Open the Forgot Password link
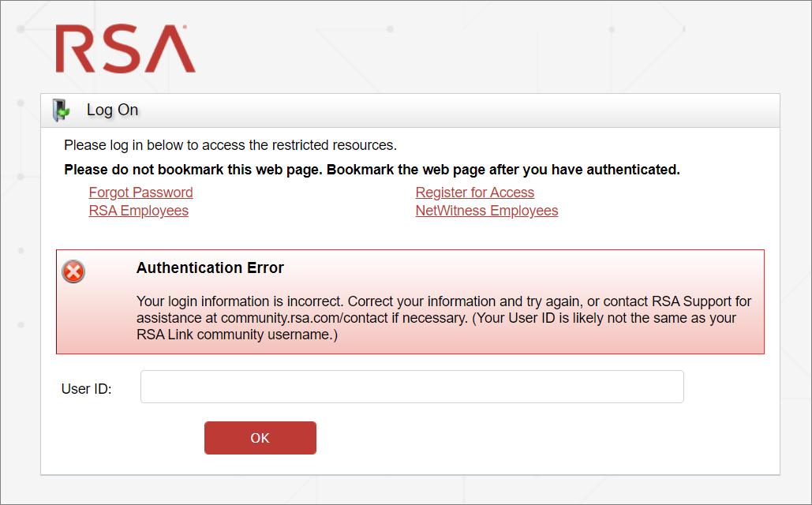Image resolution: width=812 pixels, height=505 pixels. (140, 193)
